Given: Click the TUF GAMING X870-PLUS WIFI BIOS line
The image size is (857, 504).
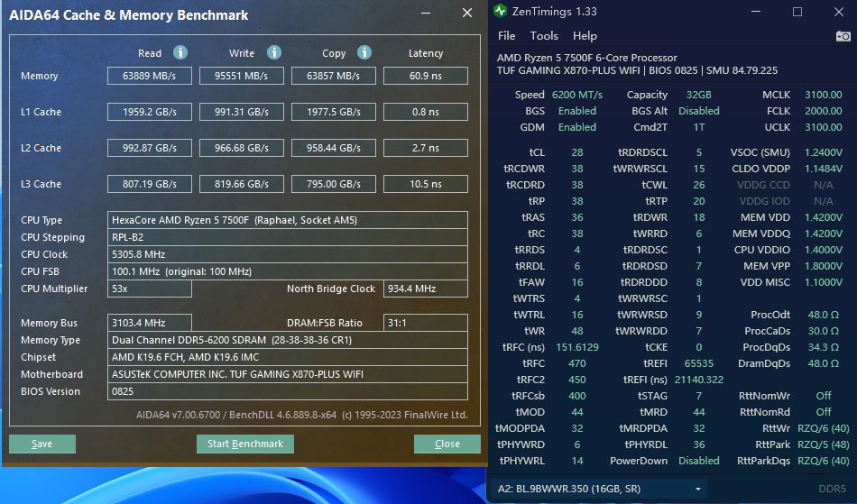Looking at the screenshot, I should [x=637, y=70].
